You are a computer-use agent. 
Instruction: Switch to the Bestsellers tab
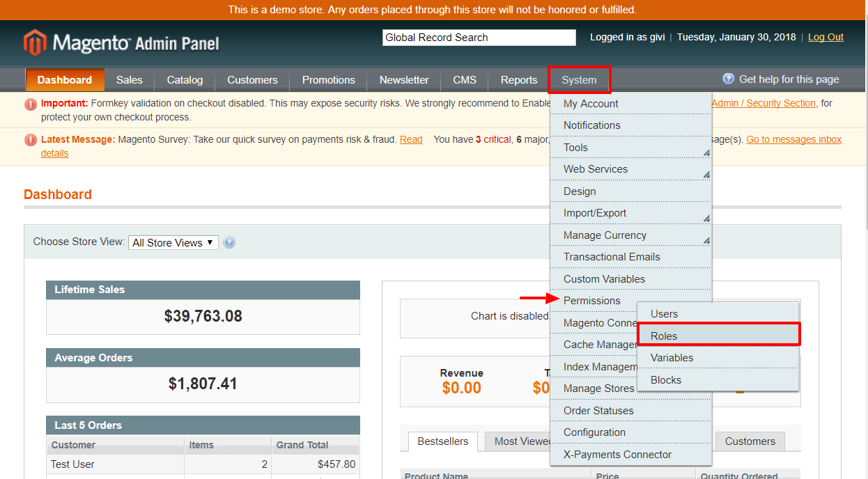(443, 441)
